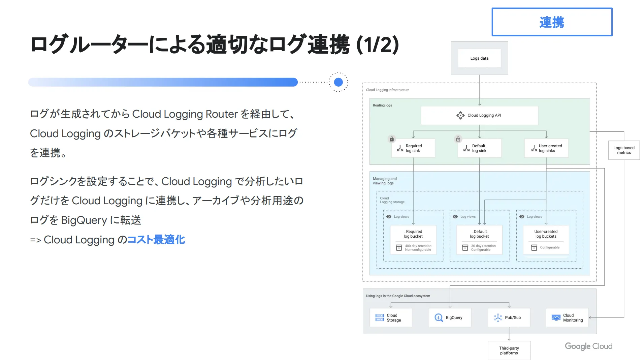
Task: Click the Third-party platforms box
Action: 509,351
